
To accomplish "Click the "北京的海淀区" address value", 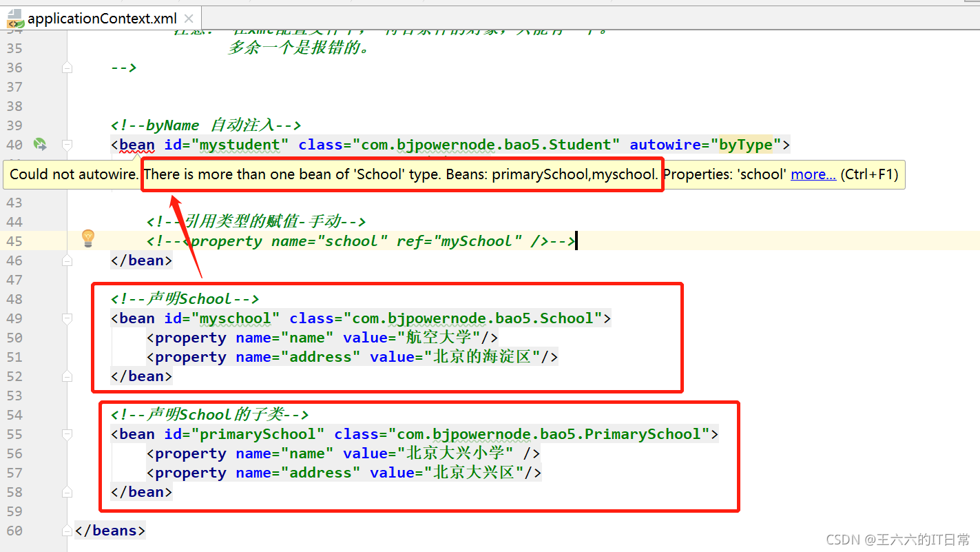I will pos(481,357).
